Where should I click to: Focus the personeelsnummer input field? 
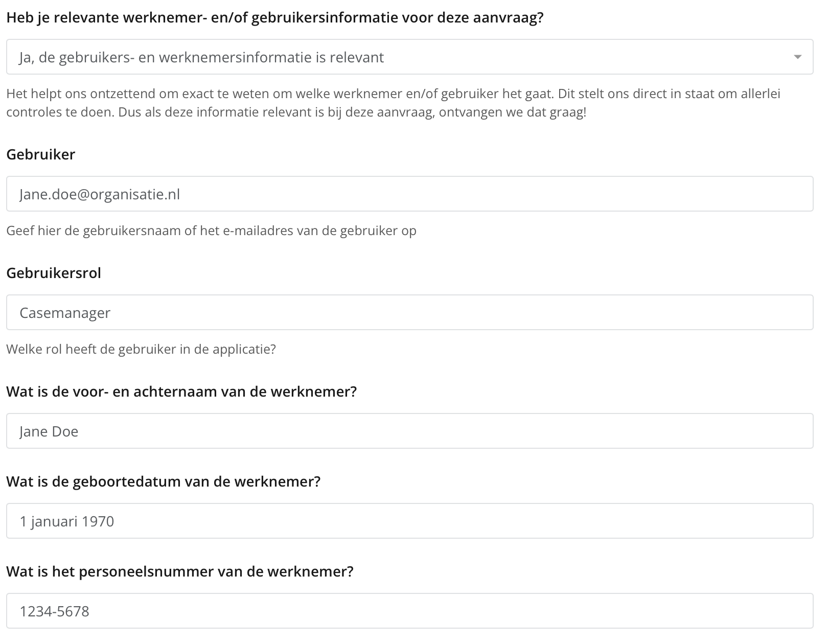pyautogui.click(x=409, y=611)
